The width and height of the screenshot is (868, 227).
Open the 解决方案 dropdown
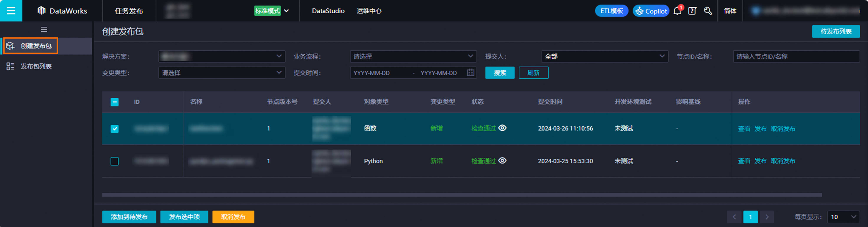pyautogui.click(x=222, y=56)
